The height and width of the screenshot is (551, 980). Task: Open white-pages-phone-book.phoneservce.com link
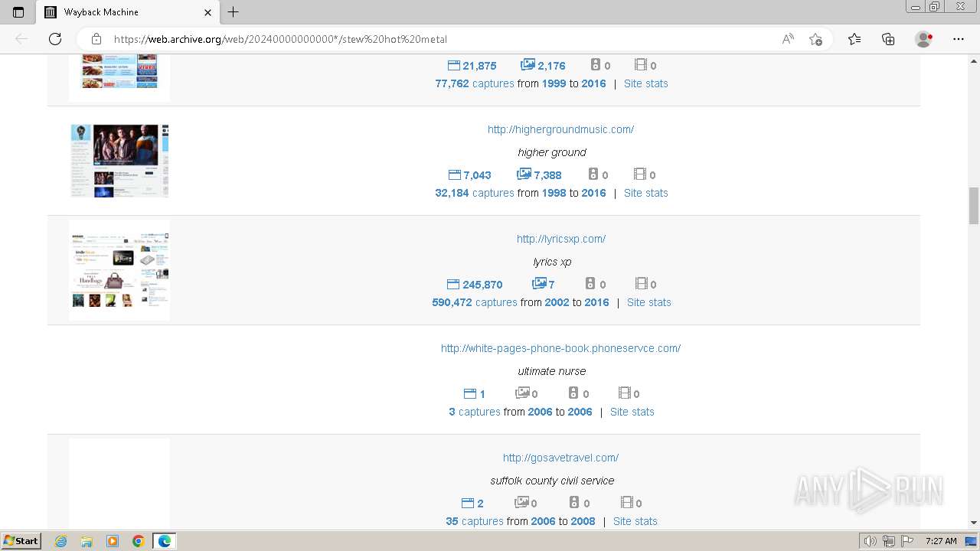pos(560,348)
